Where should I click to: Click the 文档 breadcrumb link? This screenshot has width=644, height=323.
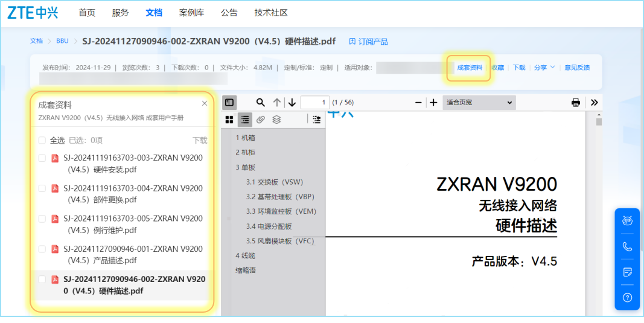(x=36, y=41)
